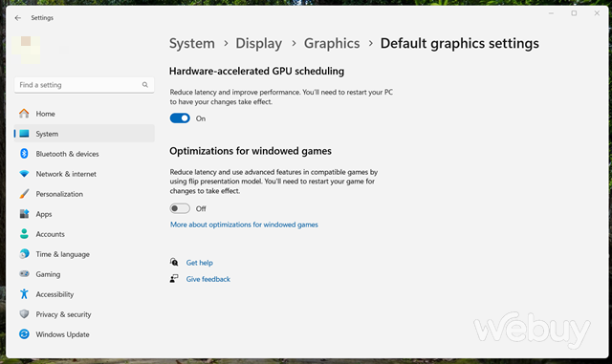Click the Get help headset icon
This screenshot has height=364, width=612.
point(174,262)
